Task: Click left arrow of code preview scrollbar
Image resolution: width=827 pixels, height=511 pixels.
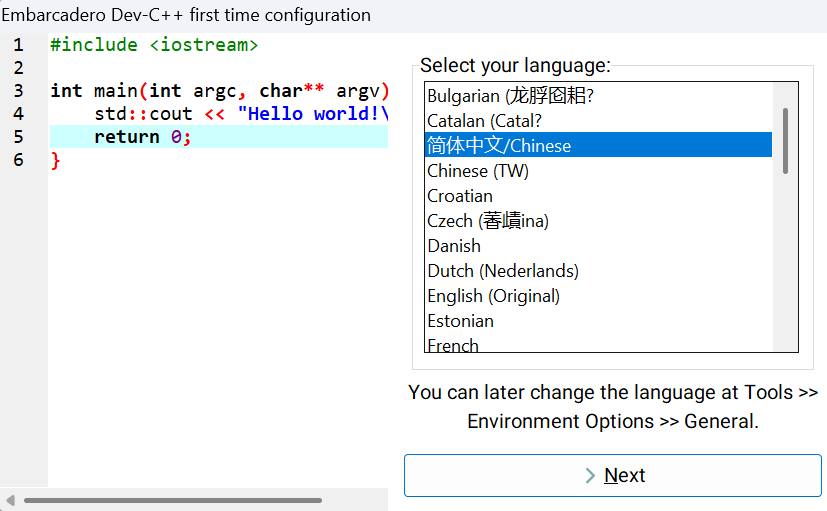Action: click(x=10, y=500)
